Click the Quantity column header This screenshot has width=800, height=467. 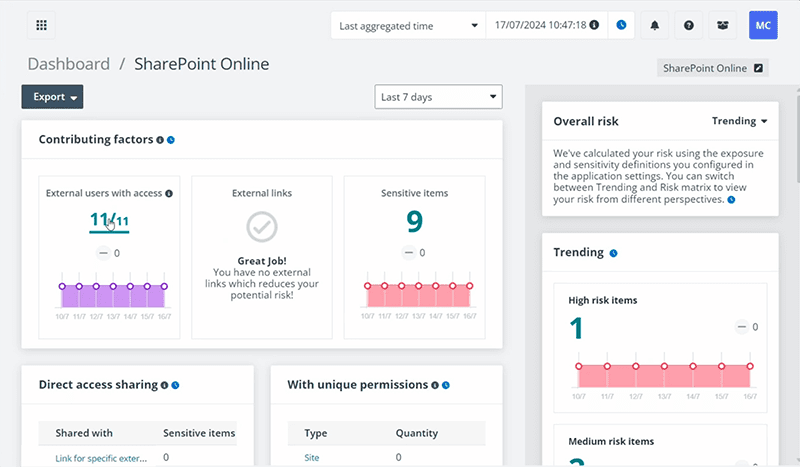click(417, 433)
